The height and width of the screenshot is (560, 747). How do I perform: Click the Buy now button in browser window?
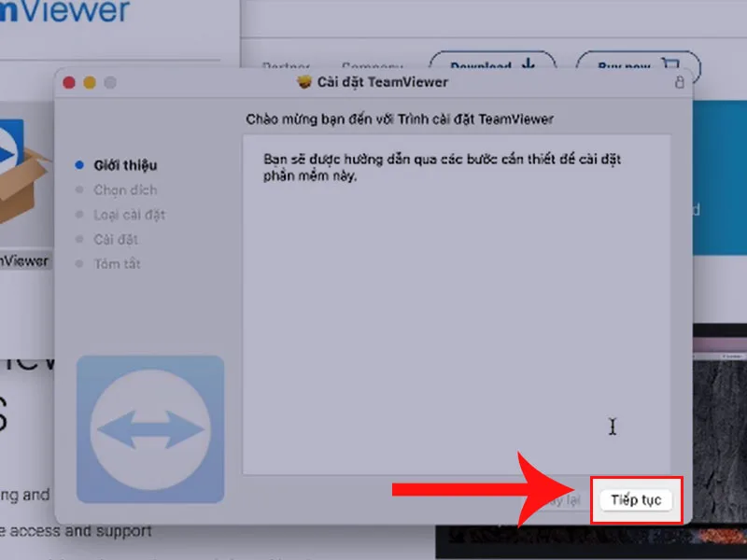point(638,65)
